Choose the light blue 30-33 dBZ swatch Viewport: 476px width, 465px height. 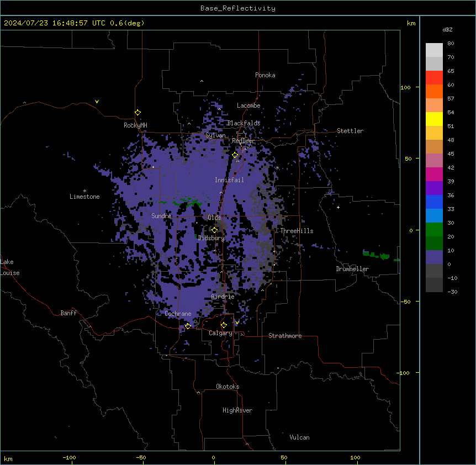pos(434,216)
